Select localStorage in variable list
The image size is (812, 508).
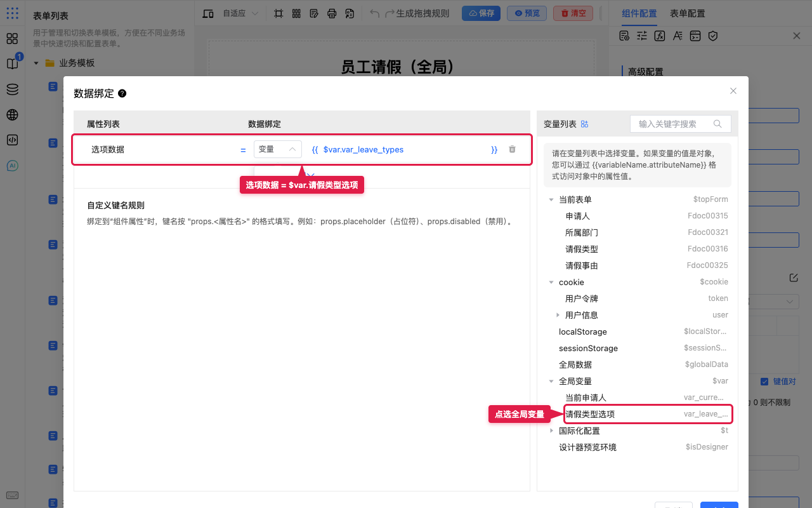click(x=642, y=331)
